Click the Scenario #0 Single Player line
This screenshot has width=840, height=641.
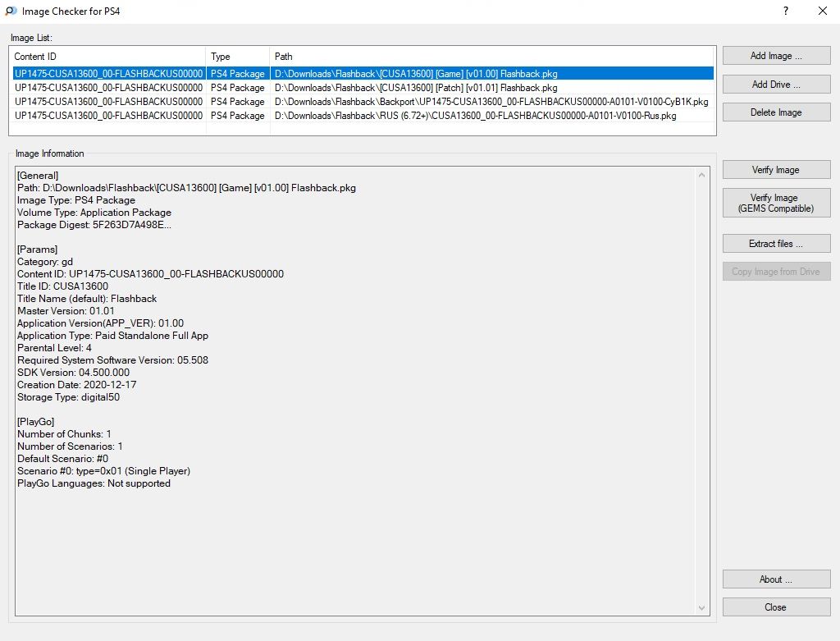[103, 470]
